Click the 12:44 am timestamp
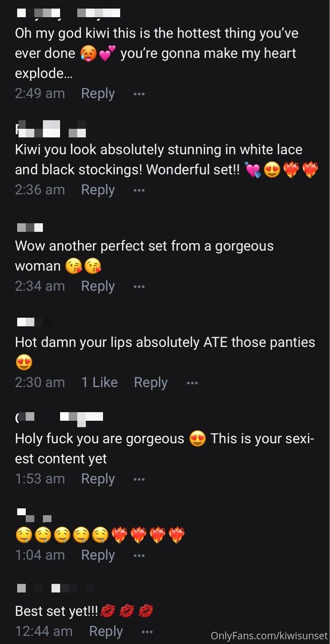Image resolution: width=330 pixels, height=644 pixels. pos(44,632)
